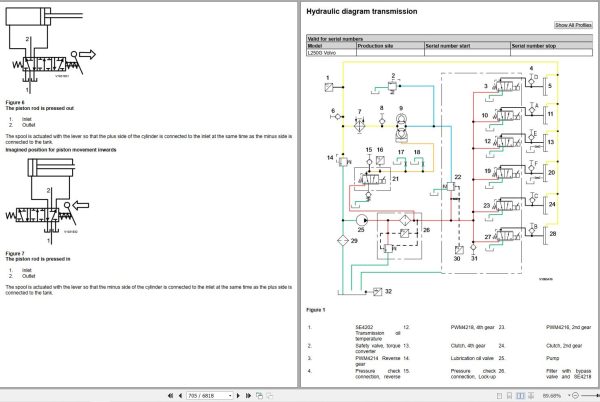This screenshot has width=600, height=402.
Task: Click the previous view icon
Action: click(259, 395)
